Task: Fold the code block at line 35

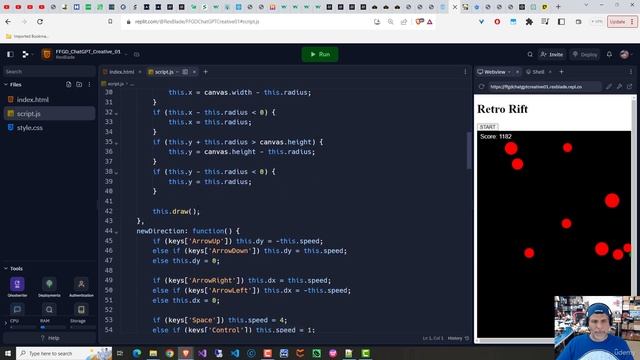Action: click(x=116, y=143)
